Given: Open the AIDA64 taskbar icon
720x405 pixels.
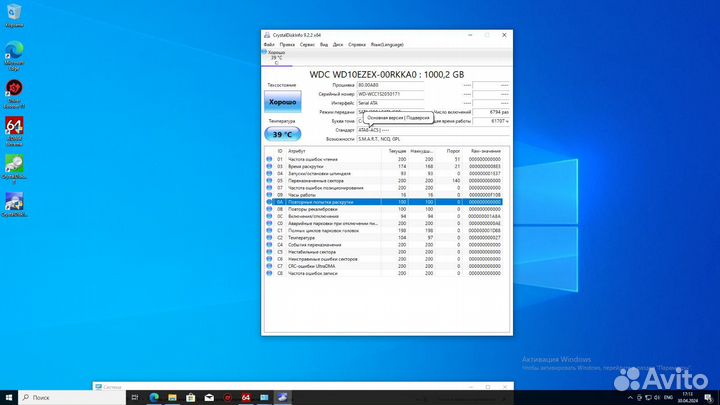Looking at the screenshot, I should pyautogui.click(x=246, y=397).
